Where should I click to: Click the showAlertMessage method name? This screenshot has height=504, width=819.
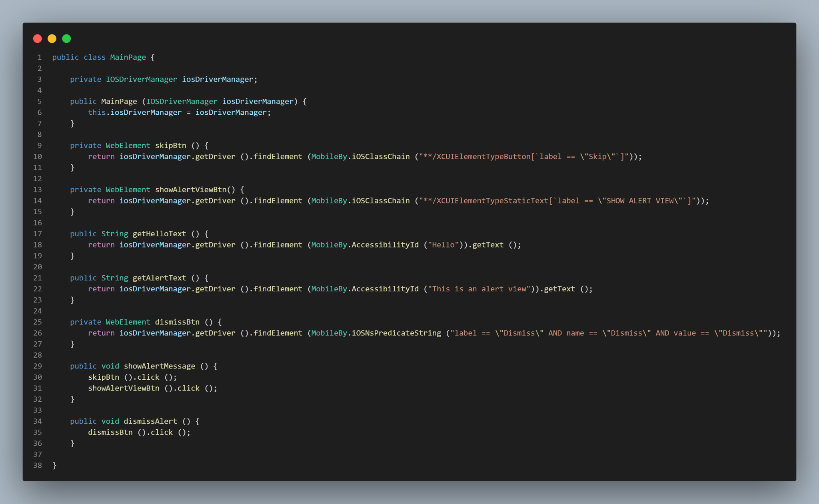point(159,366)
